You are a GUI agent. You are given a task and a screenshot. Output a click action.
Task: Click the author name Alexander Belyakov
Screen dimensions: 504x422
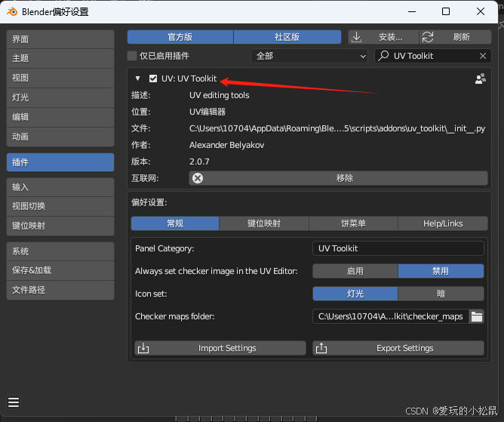coord(226,145)
